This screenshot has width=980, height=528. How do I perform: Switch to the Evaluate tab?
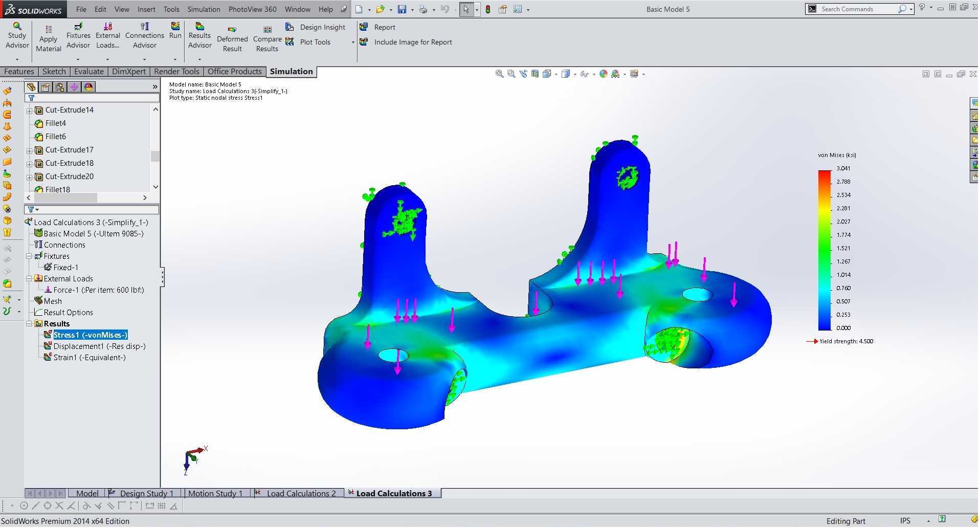tap(89, 72)
